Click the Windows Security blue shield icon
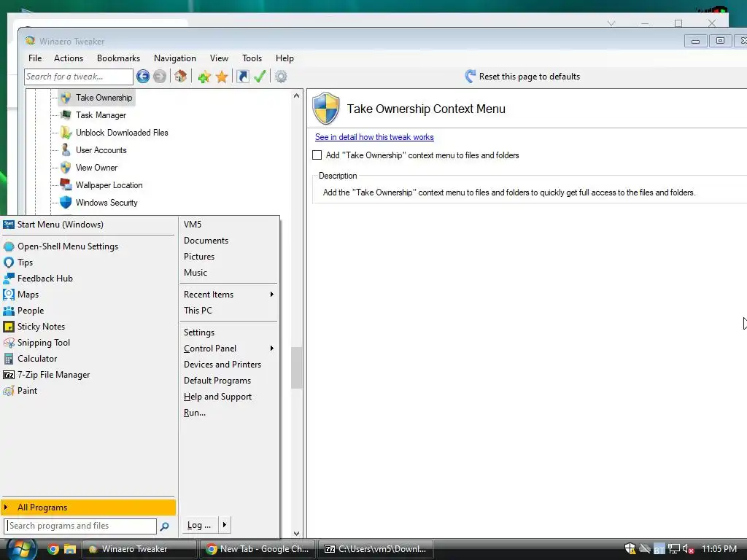This screenshot has width=747, height=560. pos(66,203)
